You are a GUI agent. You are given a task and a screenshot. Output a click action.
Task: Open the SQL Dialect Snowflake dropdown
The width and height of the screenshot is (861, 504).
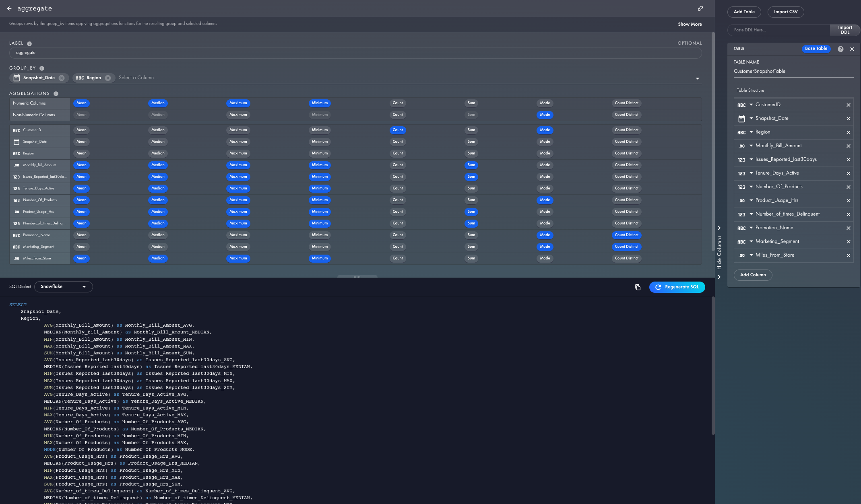point(64,287)
